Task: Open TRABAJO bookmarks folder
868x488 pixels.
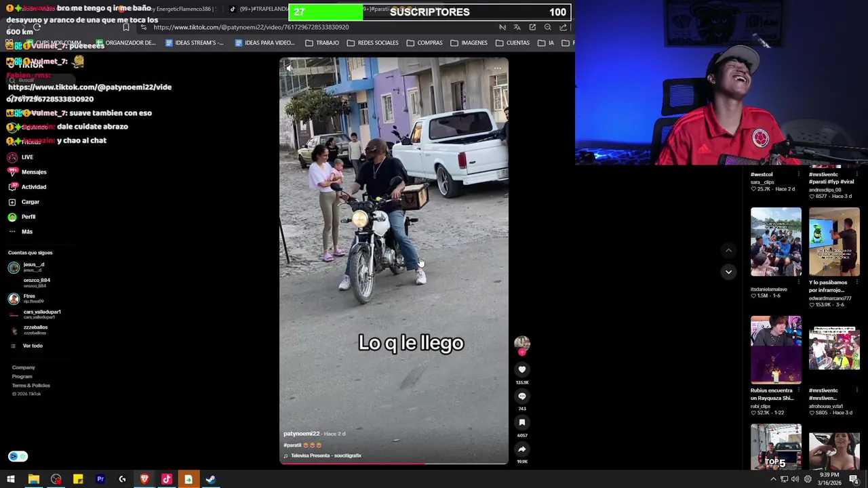Action: (322, 43)
